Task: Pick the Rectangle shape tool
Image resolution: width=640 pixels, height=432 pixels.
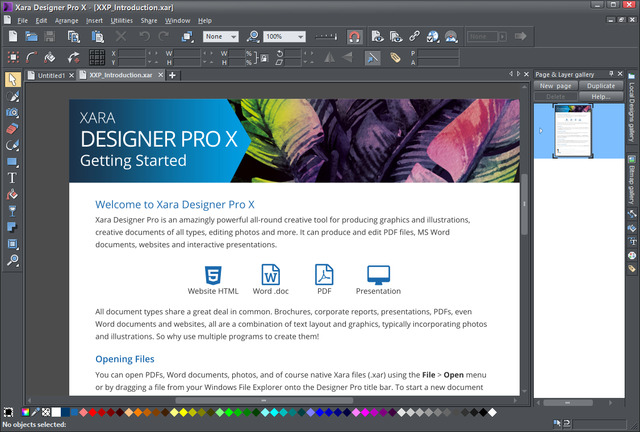Action: pos(12,162)
